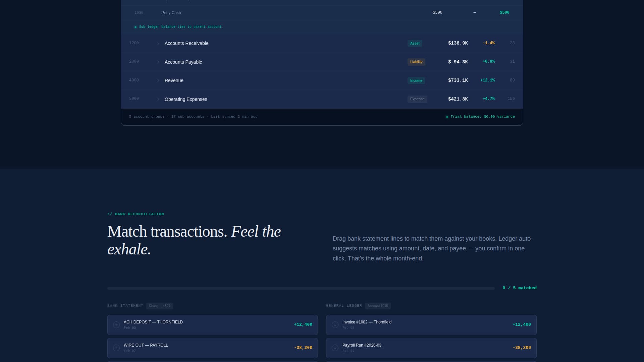Select the Petty Cash sub-account row
Screen dimensions: 644x362
[x=171, y=13]
